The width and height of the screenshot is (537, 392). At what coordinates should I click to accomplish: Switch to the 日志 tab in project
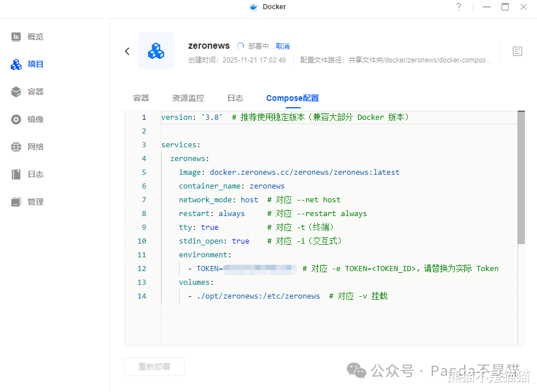pos(235,98)
